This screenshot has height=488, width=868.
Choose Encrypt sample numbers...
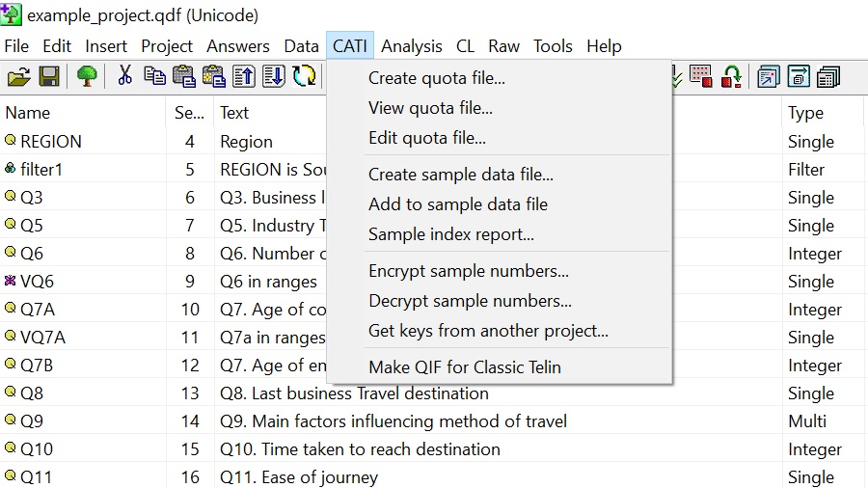[500, 271]
